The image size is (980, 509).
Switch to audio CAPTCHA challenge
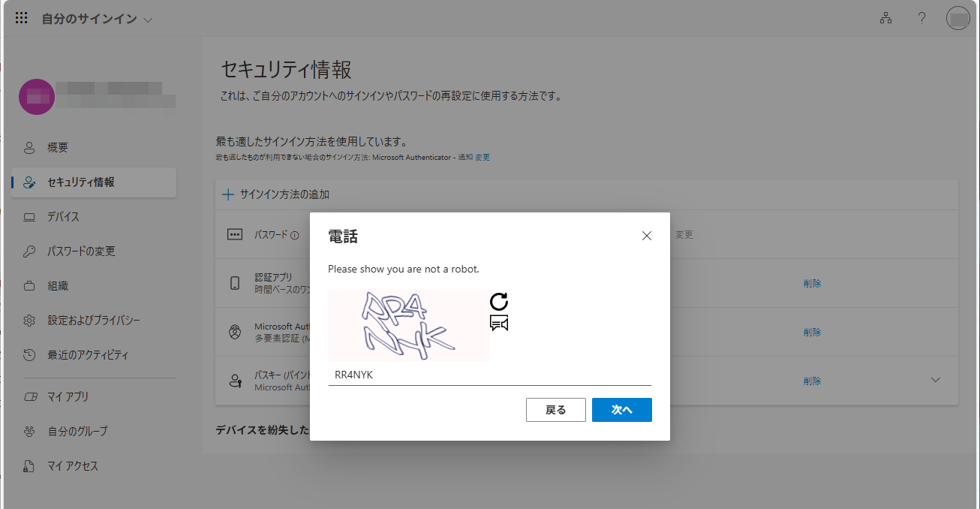[x=499, y=323]
